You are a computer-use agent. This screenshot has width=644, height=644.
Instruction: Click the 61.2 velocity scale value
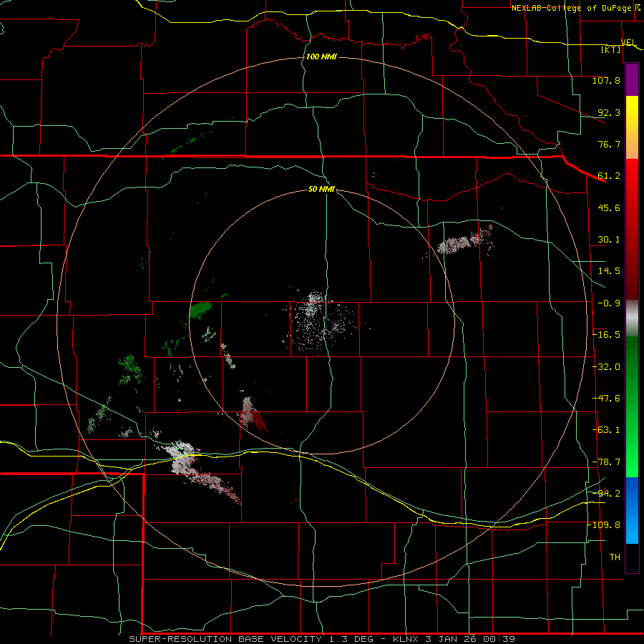tap(609, 176)
